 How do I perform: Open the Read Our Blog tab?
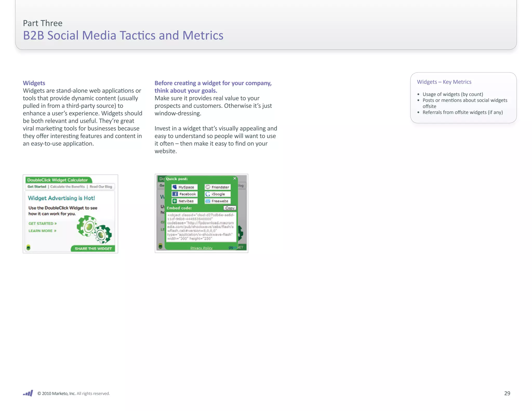coord(101,187)
